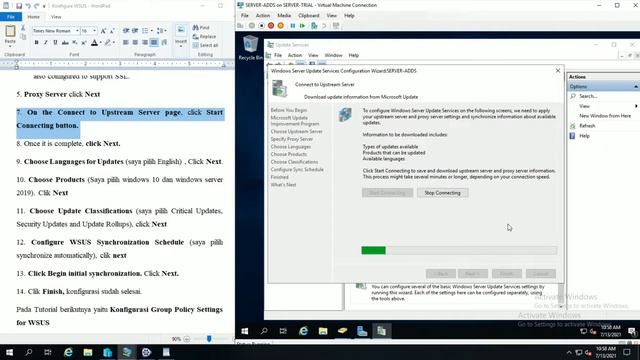
Task: Click the Checkpoint icon in VM toolbar
Action: click(314, 26)
